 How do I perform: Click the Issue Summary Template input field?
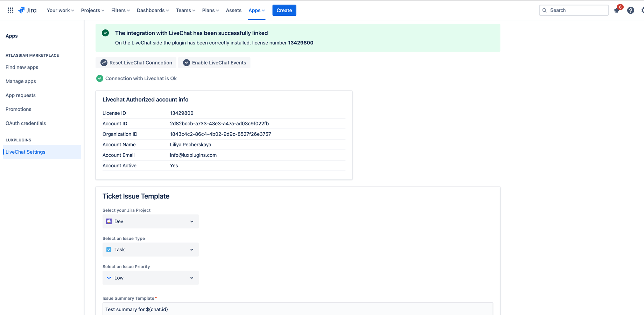coord(298,309)
